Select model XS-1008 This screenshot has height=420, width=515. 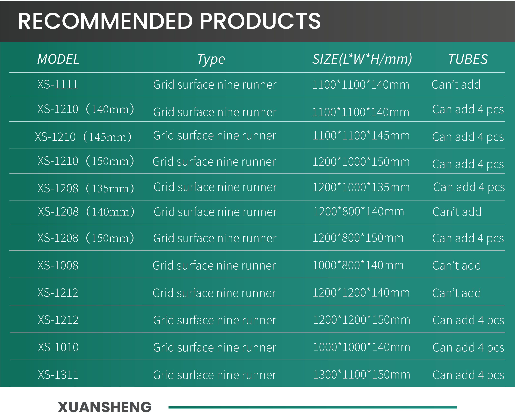(58, 265)
